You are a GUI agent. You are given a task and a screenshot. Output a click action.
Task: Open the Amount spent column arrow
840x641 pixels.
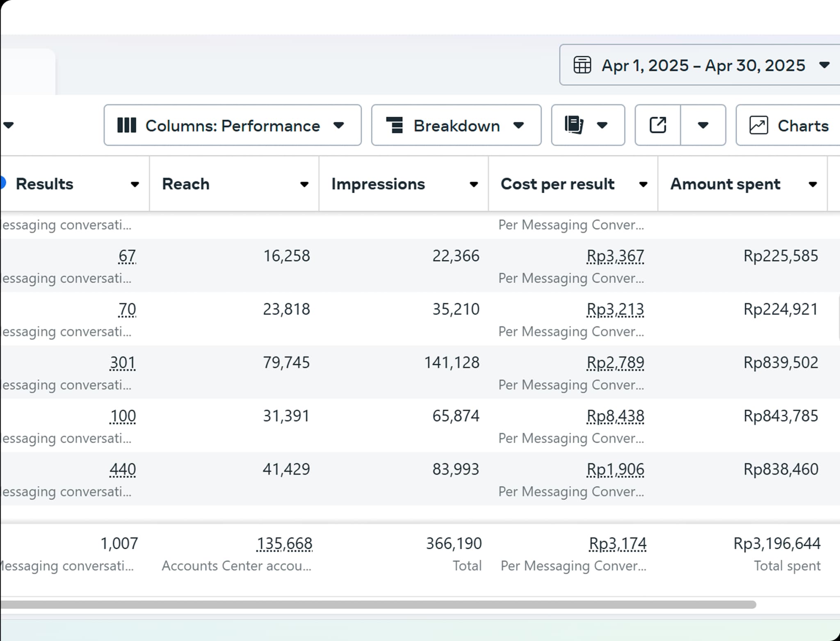click(813, 184)
